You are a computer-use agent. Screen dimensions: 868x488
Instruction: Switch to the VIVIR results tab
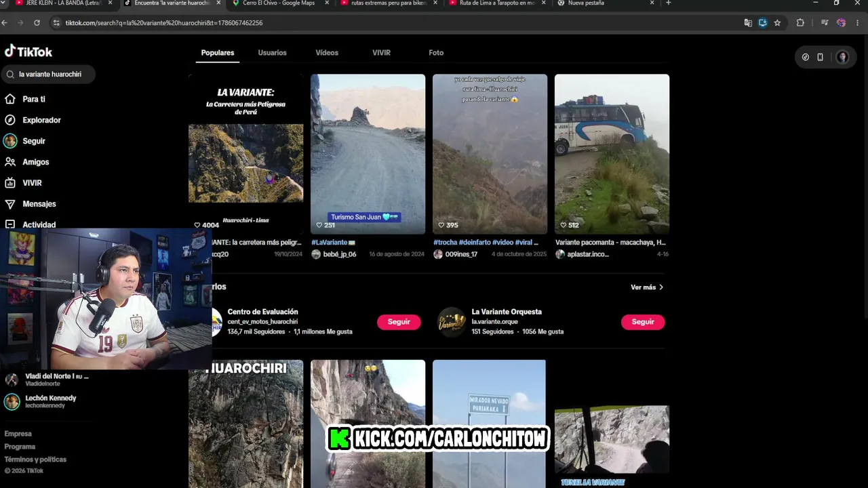click(381, 53)
